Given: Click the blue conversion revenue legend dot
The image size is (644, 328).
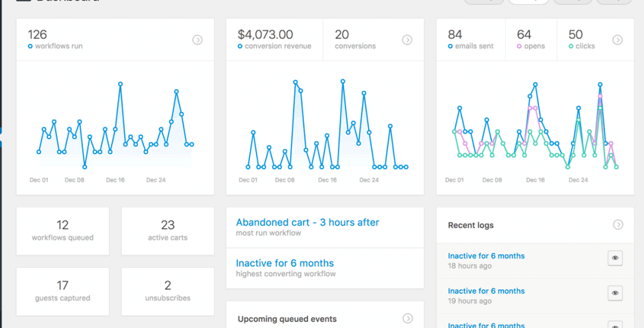Looking at the screenshot, I should pyautogui.click(x=240, y=46).
